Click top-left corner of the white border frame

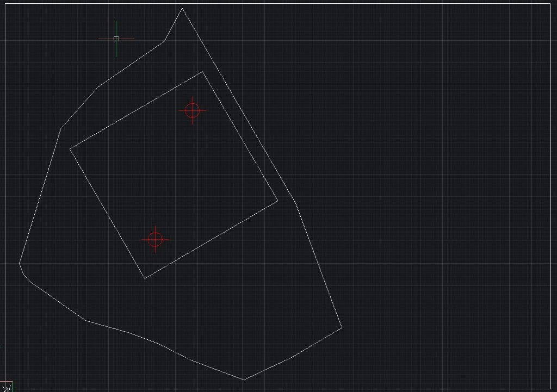pyautogui.click(x=5, y=4)
